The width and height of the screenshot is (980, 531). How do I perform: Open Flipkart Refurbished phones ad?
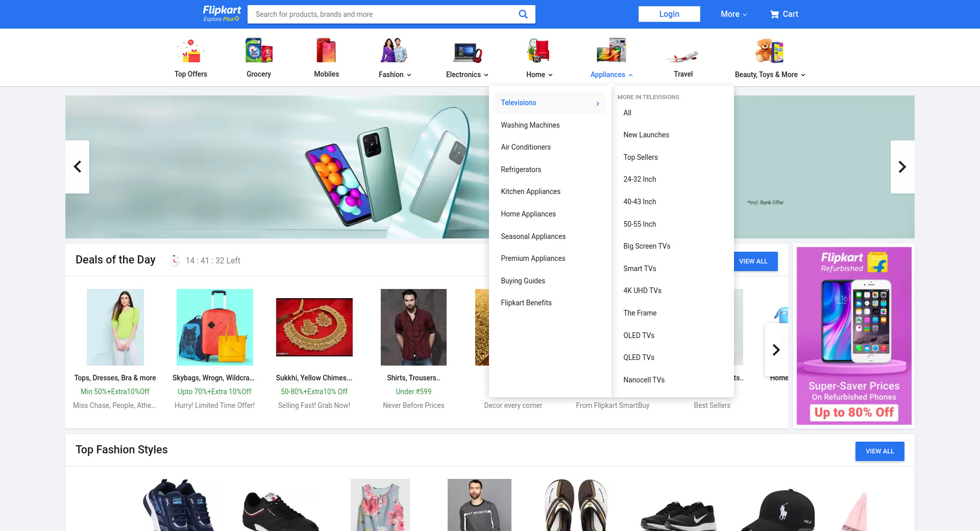pos(854,336)
